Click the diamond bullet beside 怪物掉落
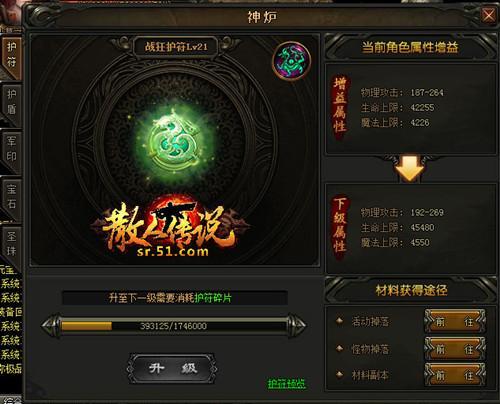This screenshot has width=500, height=404. point(339,349)
